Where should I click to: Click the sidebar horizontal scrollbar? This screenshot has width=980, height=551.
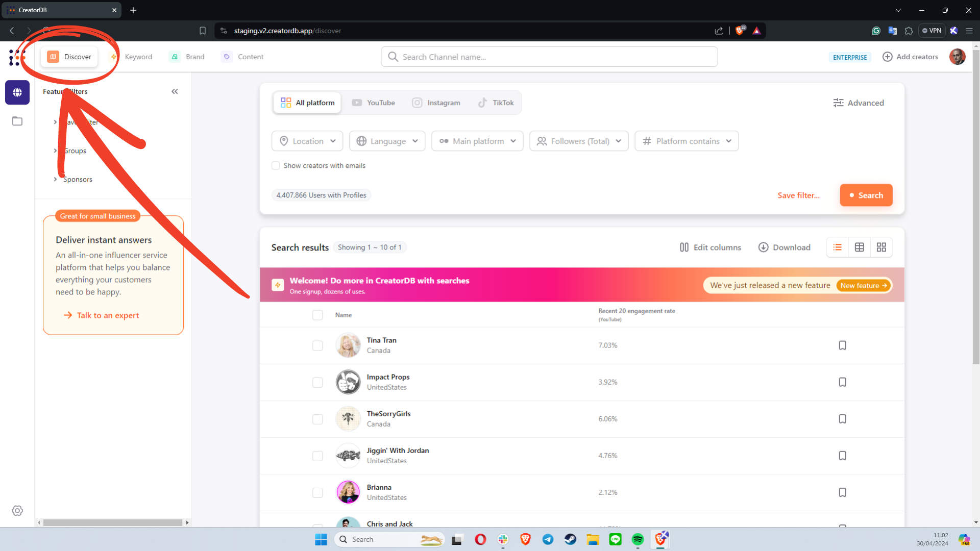pyautogui.click(x=113, y=522)
